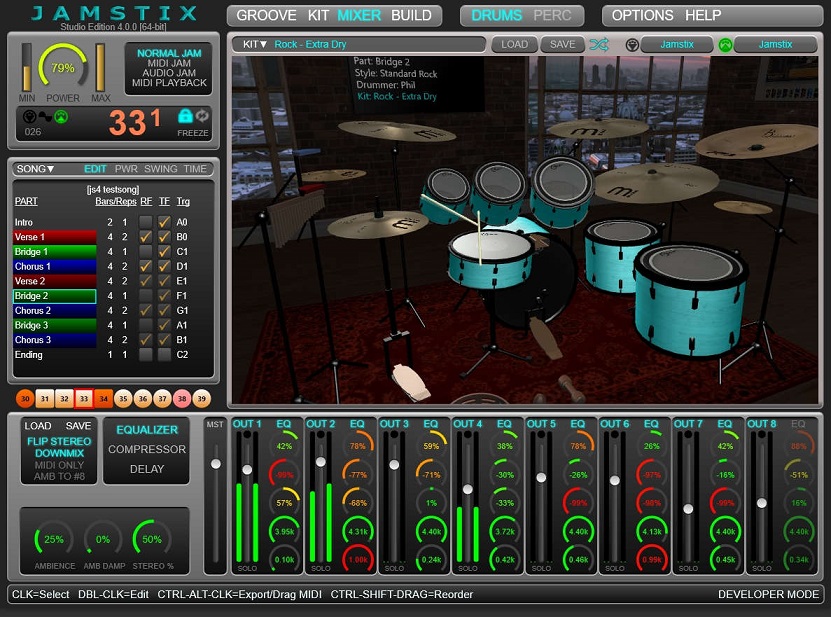This screenshot has width=831, height=617.
Task: Toggle the cyan lock FREEZE icon
Action: point(185,115)
